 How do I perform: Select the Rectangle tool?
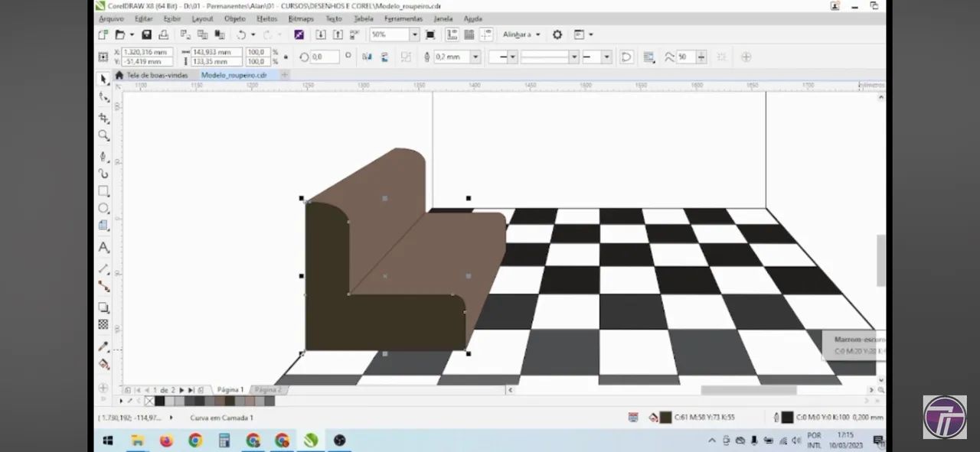tap(103, 191)
